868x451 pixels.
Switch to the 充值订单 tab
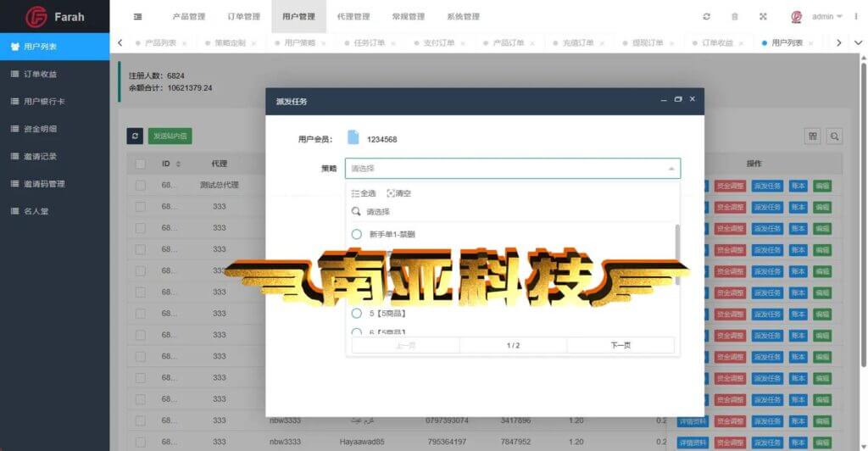pyautogui.click(x=578, y=42)
